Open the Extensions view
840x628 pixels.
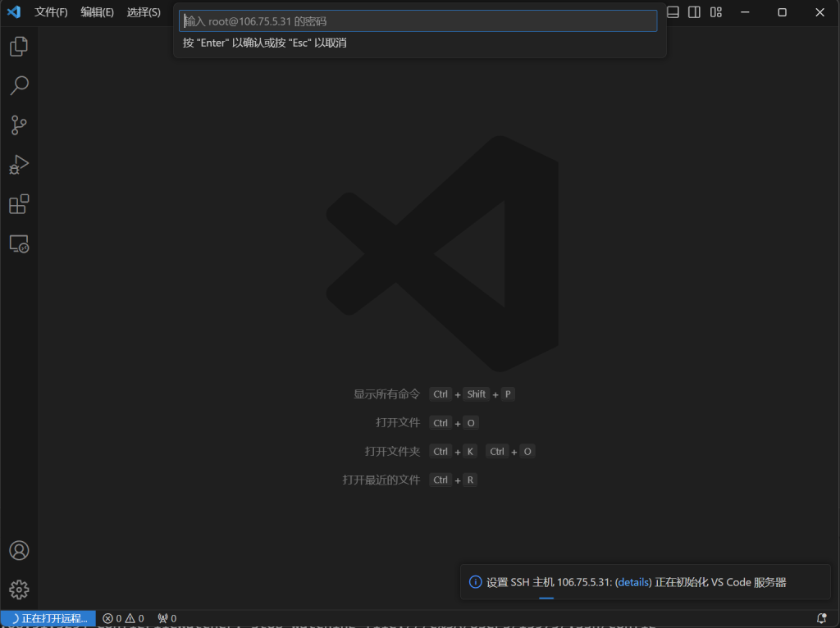(19, 204)
